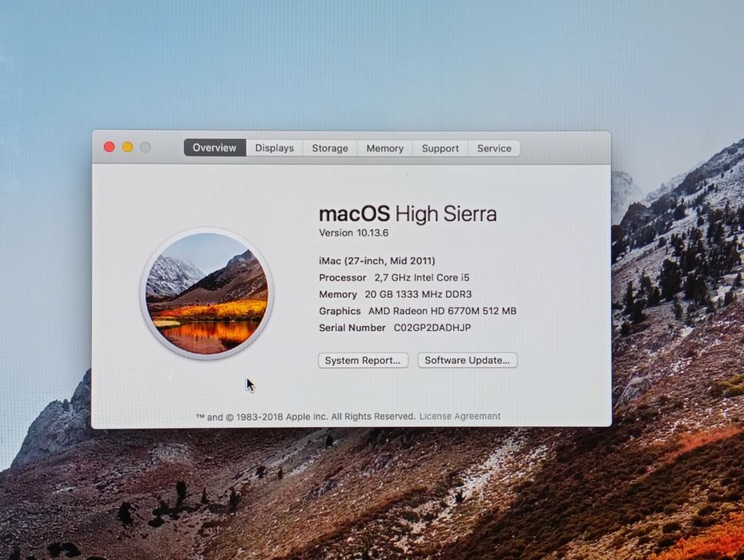744x560 pixels.
Task: Go to the Memory tab
Action: click(x=384, y=148)
